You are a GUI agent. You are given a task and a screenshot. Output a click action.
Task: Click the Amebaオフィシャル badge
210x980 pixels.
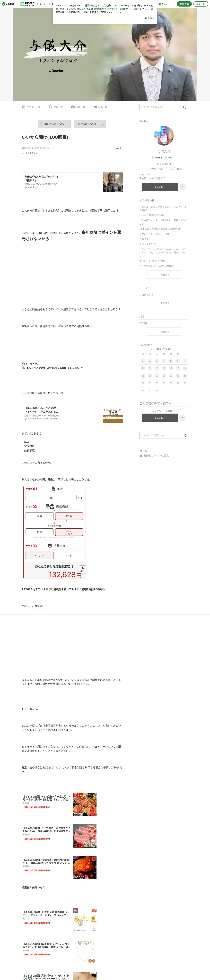164,157
